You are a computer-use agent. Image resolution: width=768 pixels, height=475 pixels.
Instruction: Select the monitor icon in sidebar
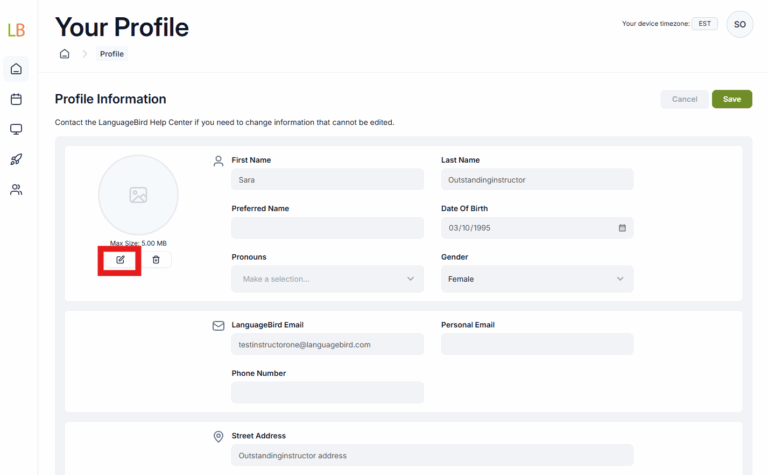pyautogui.click(x=16, y=129)
